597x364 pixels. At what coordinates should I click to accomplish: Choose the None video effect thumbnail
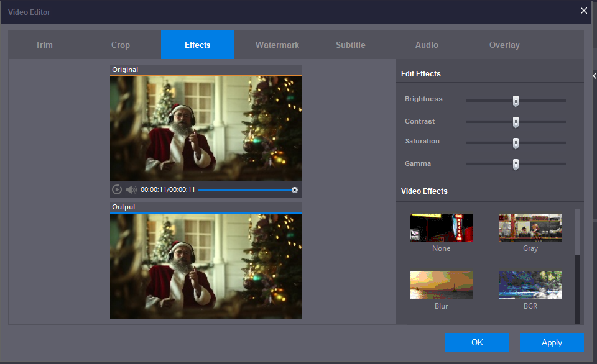(442, 227)
